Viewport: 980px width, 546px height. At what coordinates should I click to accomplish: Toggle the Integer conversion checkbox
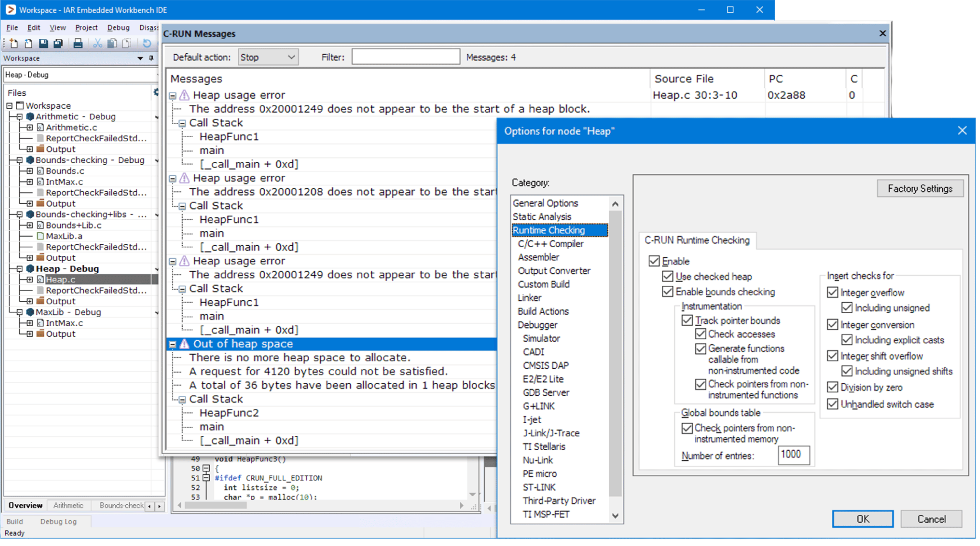click(x=833, y=325)
